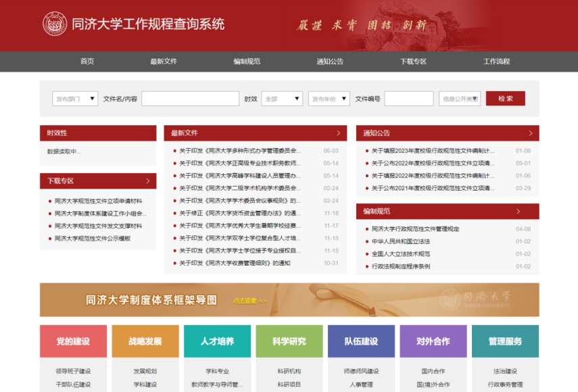Open 工作流程 navigation menu item
The image size is (578, 392).
pos(496,62)
